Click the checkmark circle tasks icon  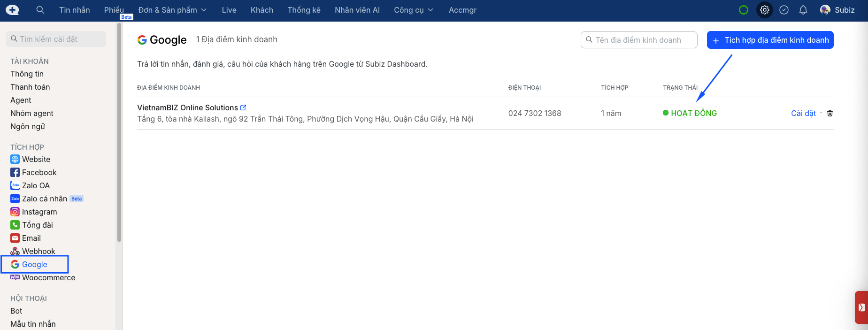[x=784, y=10]
